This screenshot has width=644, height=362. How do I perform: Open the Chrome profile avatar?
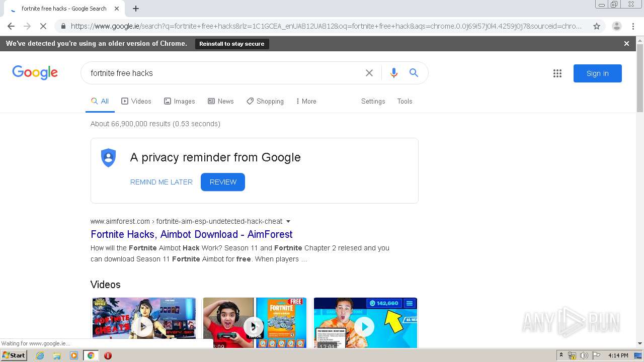616,26
